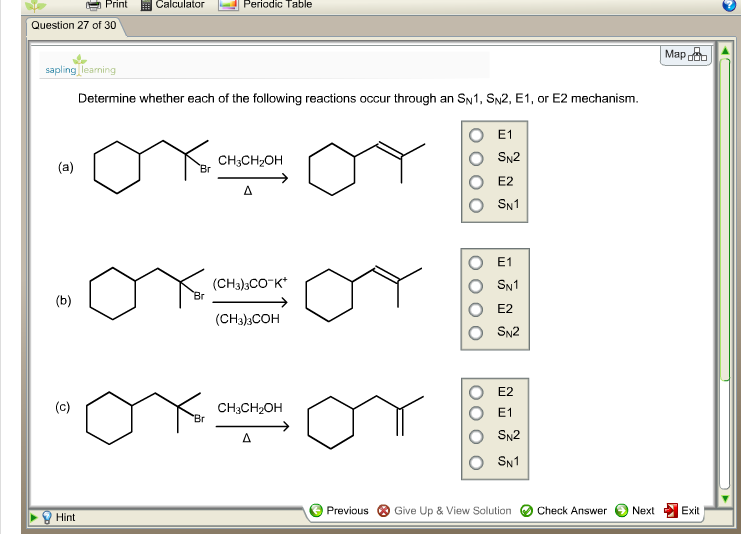
Task: Click the (CH3)3COH solvent label
Action: pos(247,319)
